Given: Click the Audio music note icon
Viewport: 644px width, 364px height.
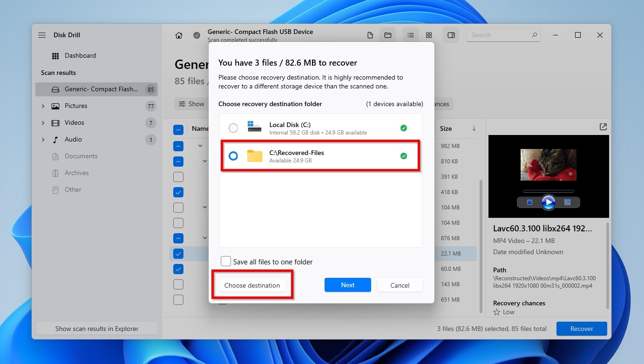Looking at the screenshot, I should [x=55, y=140].
